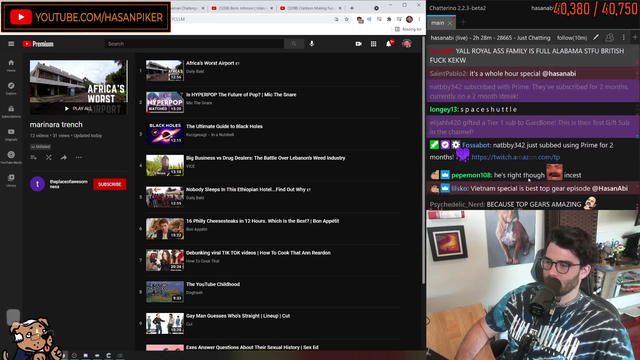Screen dimensions: 640x360
Task: Open a new Chrome tab
Action: pos(352,8)
